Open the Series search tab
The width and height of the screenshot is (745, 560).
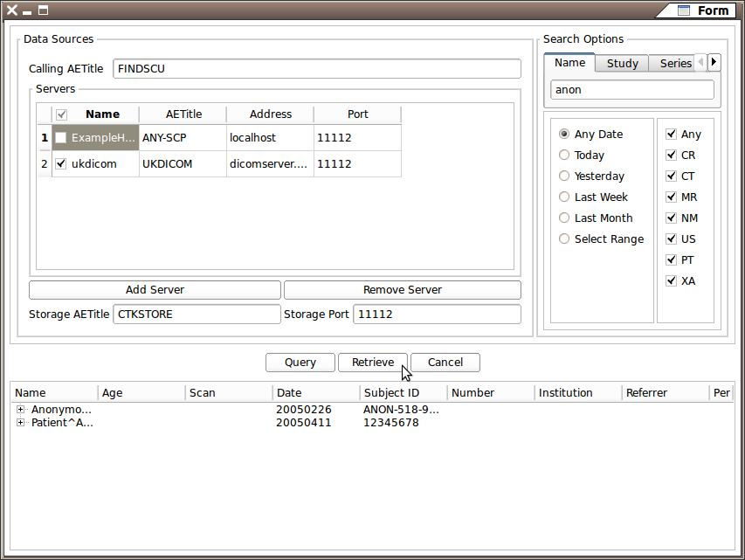pos(674,63)
